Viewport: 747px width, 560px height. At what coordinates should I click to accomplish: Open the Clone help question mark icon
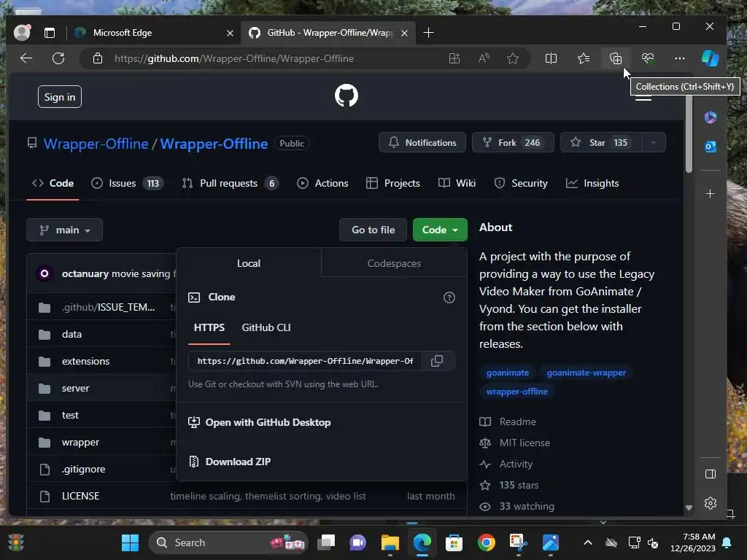click(449, 297)
